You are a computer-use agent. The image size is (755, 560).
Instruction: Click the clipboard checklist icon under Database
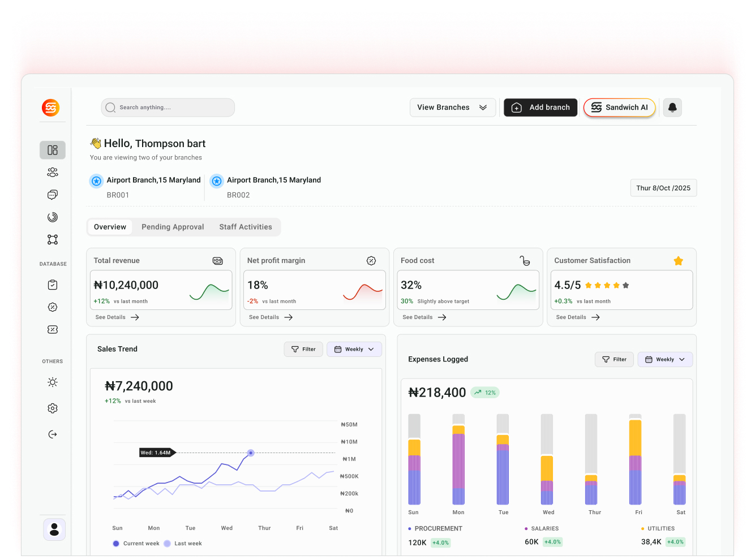point(53,285)
